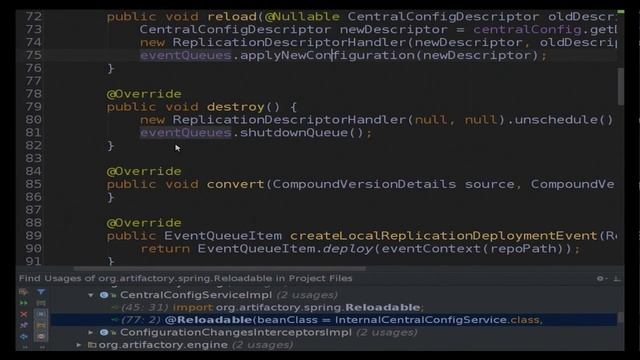The height and width of the screenshot is (360, 640).
Task: Click the editor vertical scrollbar thumb
Action: [x=620, y=86]
